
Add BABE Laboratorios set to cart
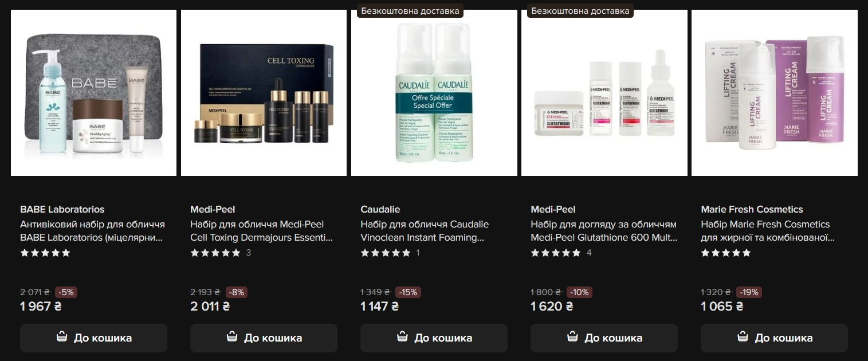point(93,338)
